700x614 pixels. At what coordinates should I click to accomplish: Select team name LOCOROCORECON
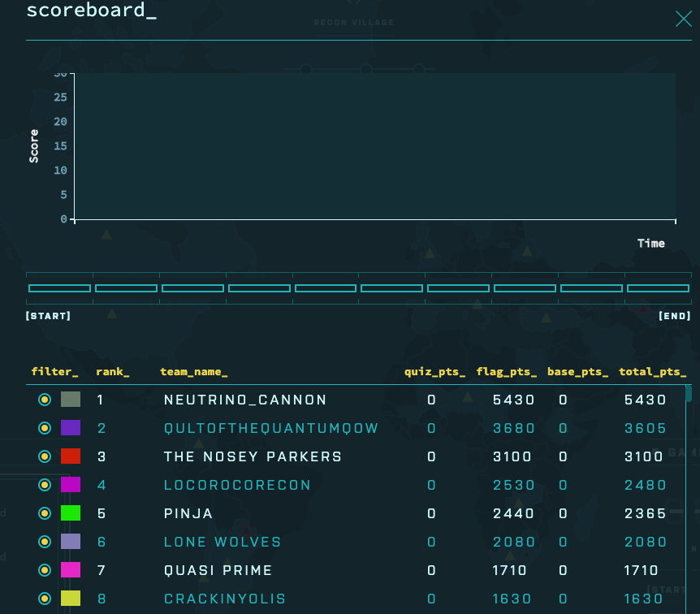[x=237, y=485]
